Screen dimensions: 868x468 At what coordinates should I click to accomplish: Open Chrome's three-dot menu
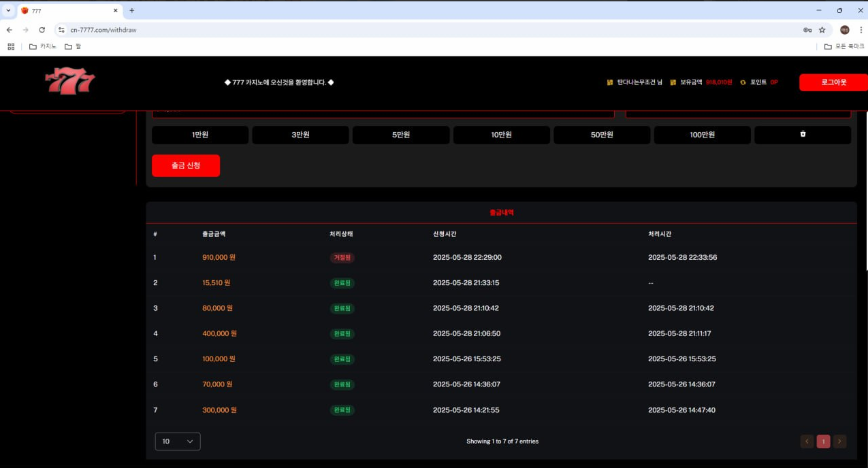861,30
